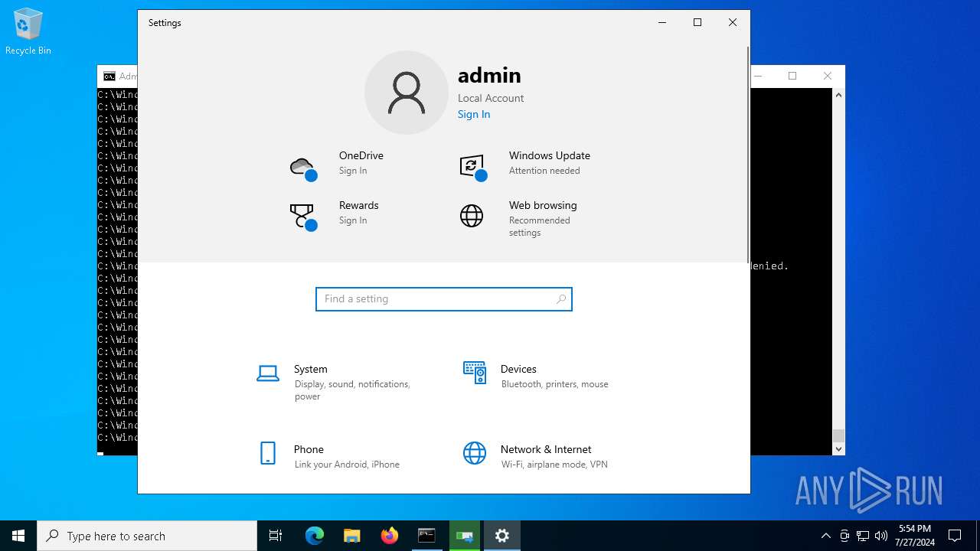Click the OneDrive tile label
Screen dimensions: 980x551
(x=361, y=155)
